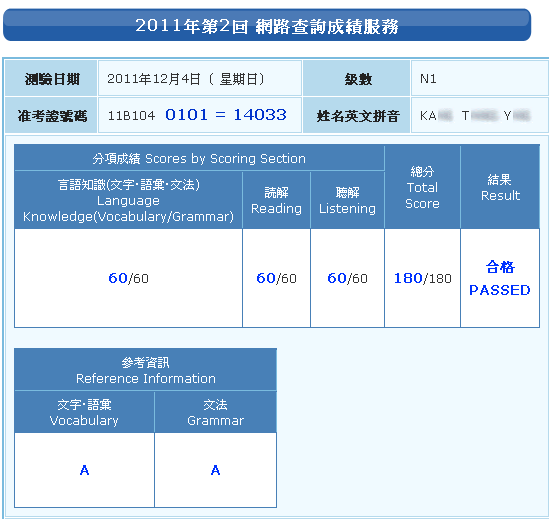Click the Grammar grade A cell
This screenshot has width=549, height=519.
pyautogui.click(x=216, y=470)
